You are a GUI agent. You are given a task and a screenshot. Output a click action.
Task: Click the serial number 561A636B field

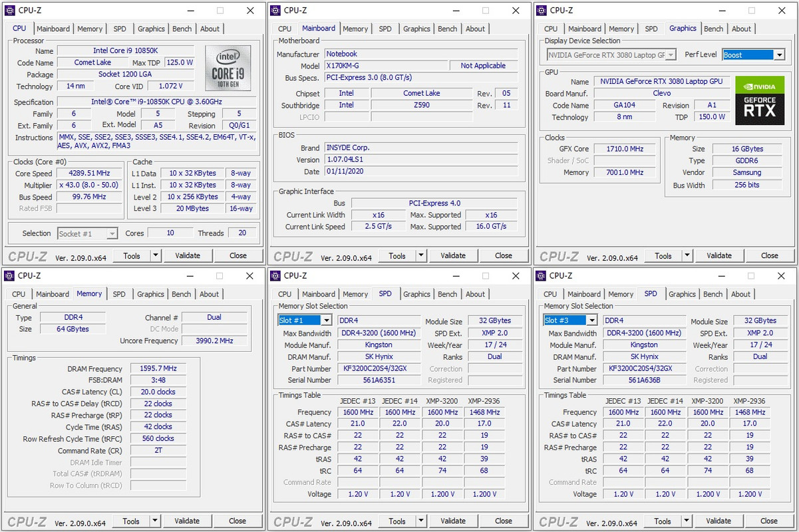(x=644, y=380)
